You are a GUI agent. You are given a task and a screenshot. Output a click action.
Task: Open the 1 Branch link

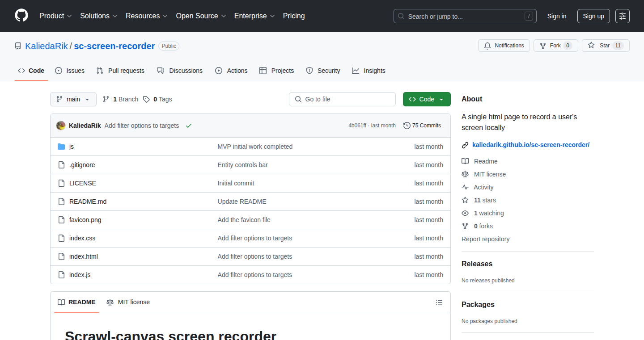coord(120,99)
